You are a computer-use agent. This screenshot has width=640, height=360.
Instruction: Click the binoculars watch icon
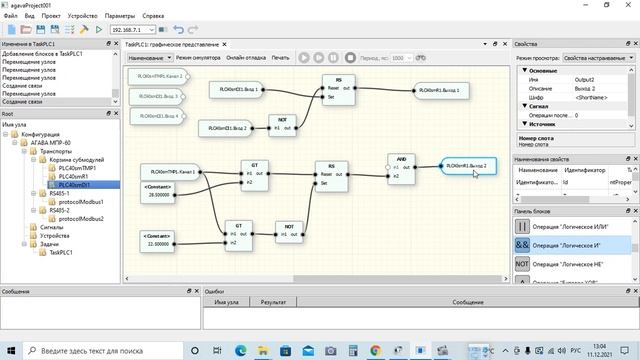tap(420, 58)
